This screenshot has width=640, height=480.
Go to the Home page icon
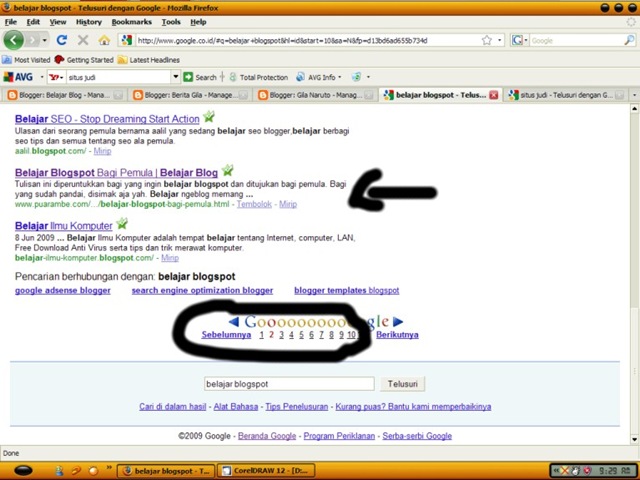[104, 40]
